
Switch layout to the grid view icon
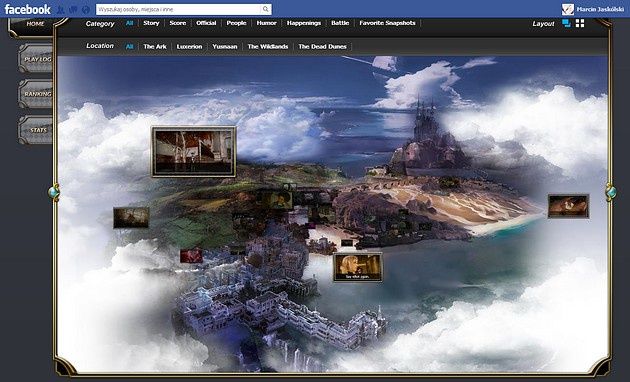580,24
